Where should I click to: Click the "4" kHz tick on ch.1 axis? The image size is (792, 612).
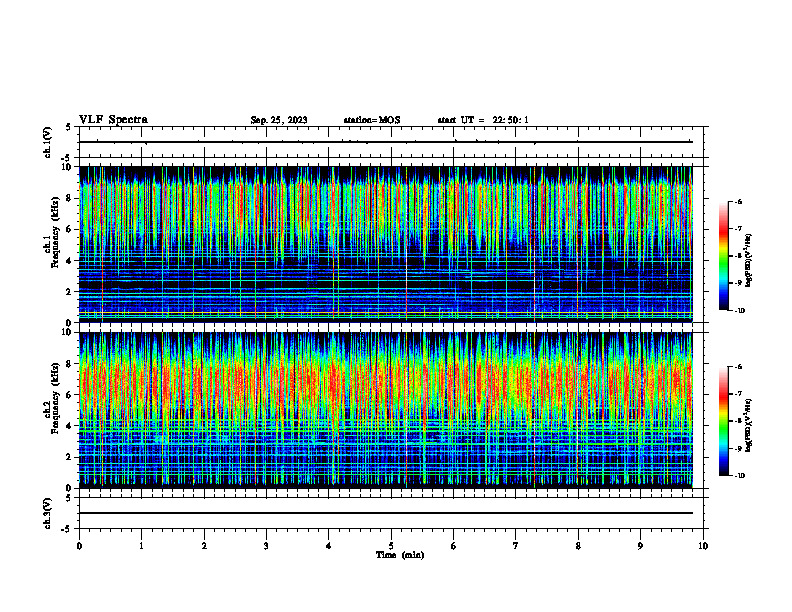pyautogui.click(x=70, y=261)
